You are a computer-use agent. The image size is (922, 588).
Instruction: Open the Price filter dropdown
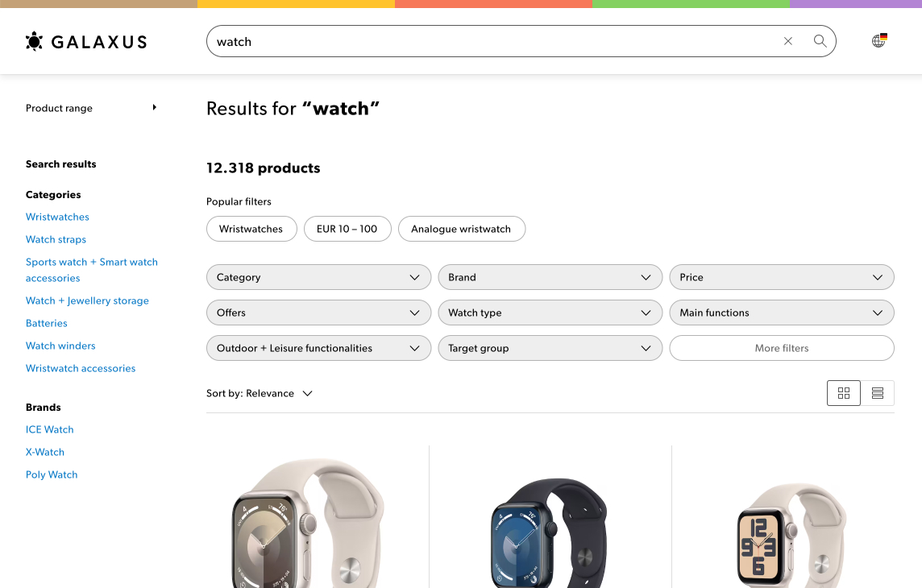(782, 277)
